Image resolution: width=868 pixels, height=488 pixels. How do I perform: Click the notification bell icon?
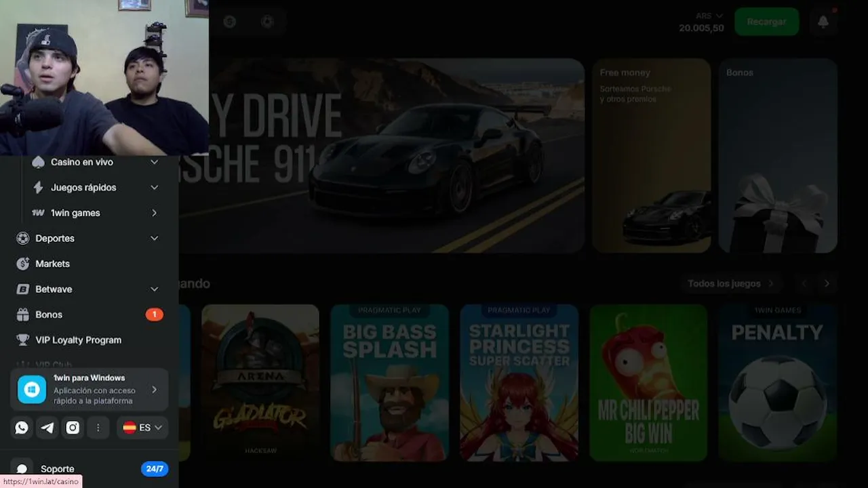coord(823,22)
